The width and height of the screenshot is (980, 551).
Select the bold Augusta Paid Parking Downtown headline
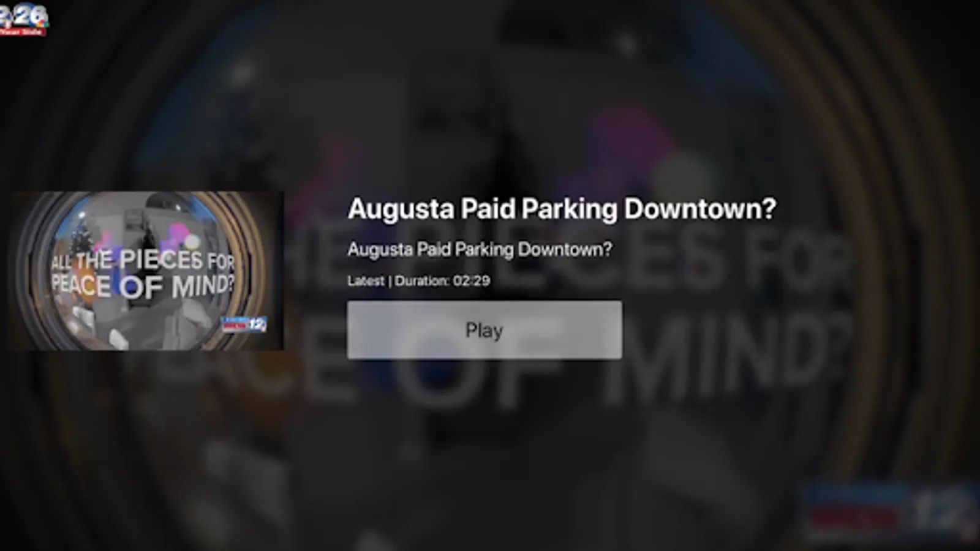pos(562,209)
